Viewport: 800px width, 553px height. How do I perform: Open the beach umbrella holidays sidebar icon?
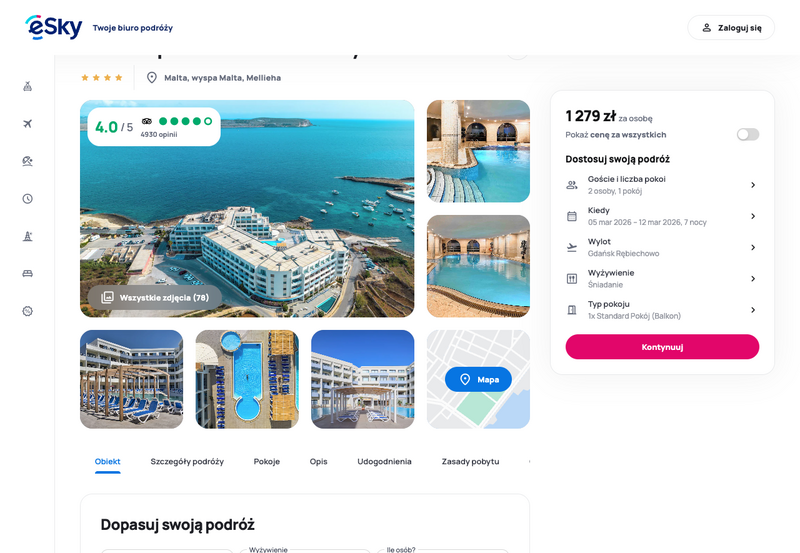pos(28,161)
